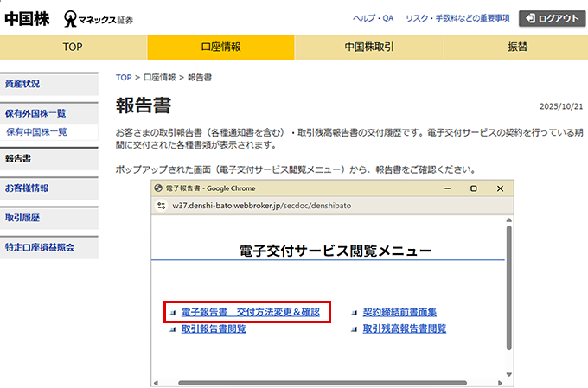Open 電子報告書 交付方法変更＆確認 link
Viewport: 588px width, 388px height.
tap(251, 312)
